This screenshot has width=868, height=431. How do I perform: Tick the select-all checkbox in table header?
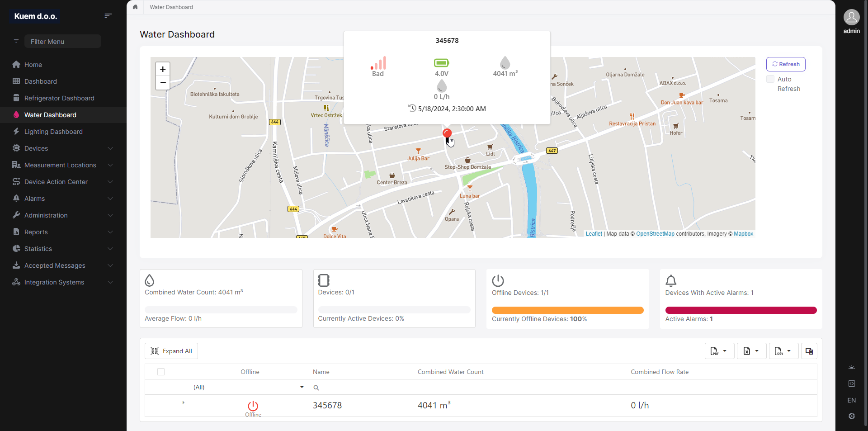(161, 372)
